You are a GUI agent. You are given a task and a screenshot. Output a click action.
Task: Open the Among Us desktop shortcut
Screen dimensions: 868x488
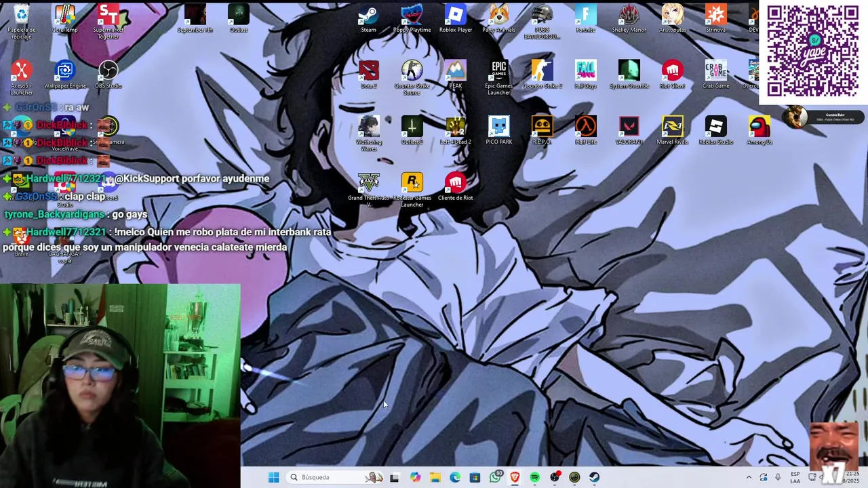(x=759, y=130)
